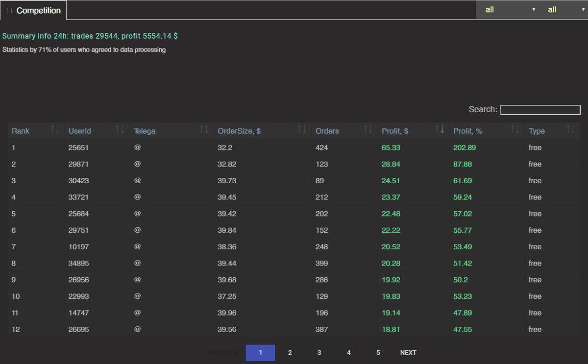Sort by Orders column arrows

point(367,129)
